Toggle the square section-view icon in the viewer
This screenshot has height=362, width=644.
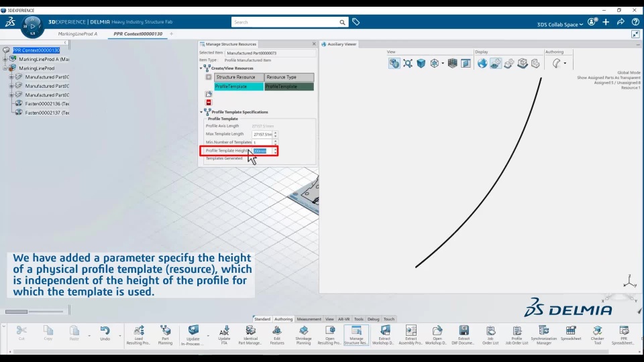(x=466, y=63)
